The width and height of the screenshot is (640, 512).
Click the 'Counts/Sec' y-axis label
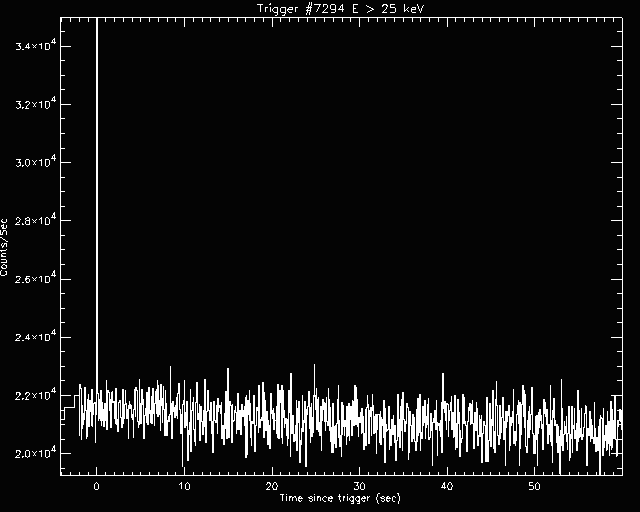tap(4, 247)
